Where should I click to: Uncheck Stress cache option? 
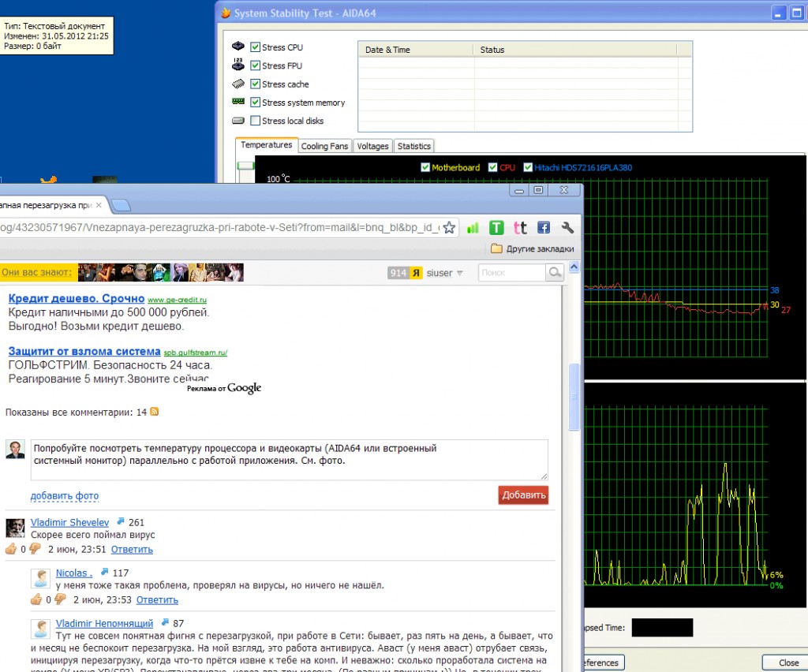255,84
